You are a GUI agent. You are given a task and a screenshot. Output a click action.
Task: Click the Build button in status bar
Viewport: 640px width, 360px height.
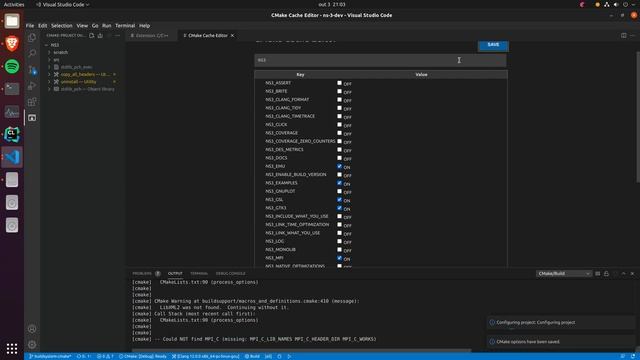252,356
